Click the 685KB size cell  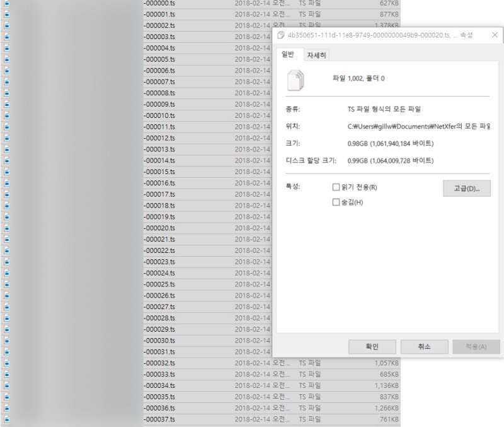(389, 374)
